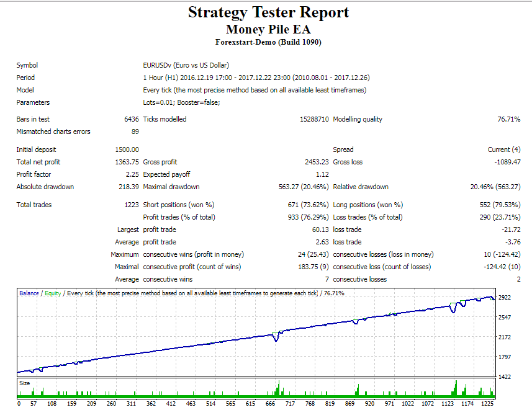532x410 pixels.
Task: Select Total net profit value 1363.75
Action: point(127,162)
